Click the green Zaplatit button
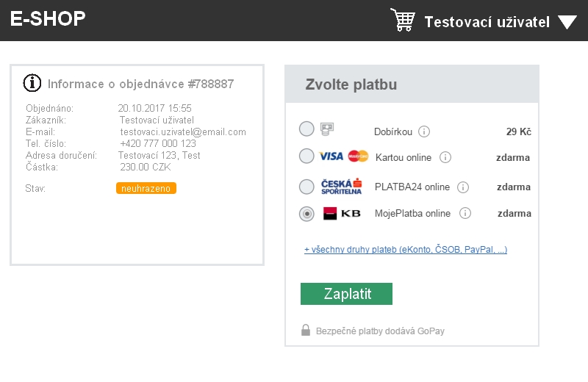This screenshot has height=382, width=588. pos(346,294)
